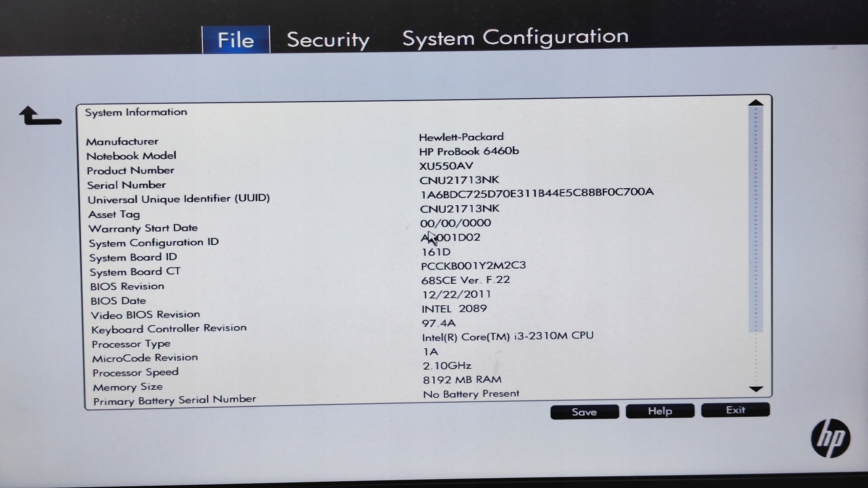This screenshot has height=488, width=868.
Task: Select the System Board CT label
Action: pyautogui.click(x=135, y=272)
